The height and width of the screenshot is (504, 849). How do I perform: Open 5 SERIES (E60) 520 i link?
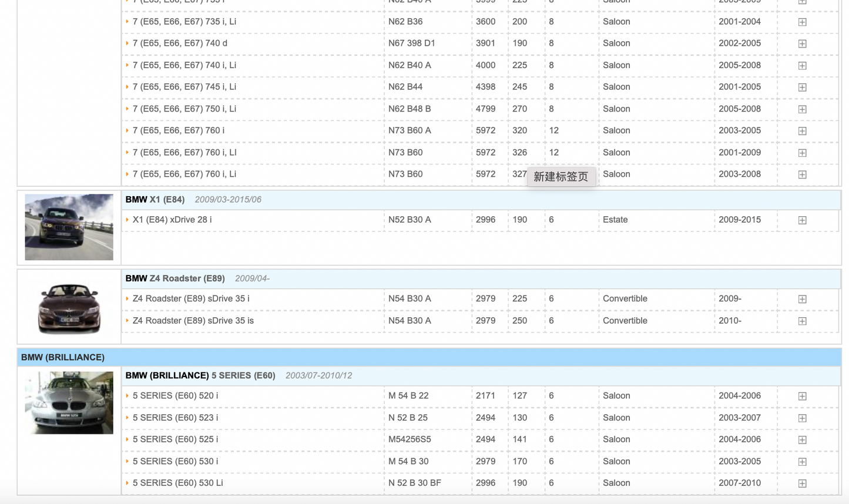point(175,396)
